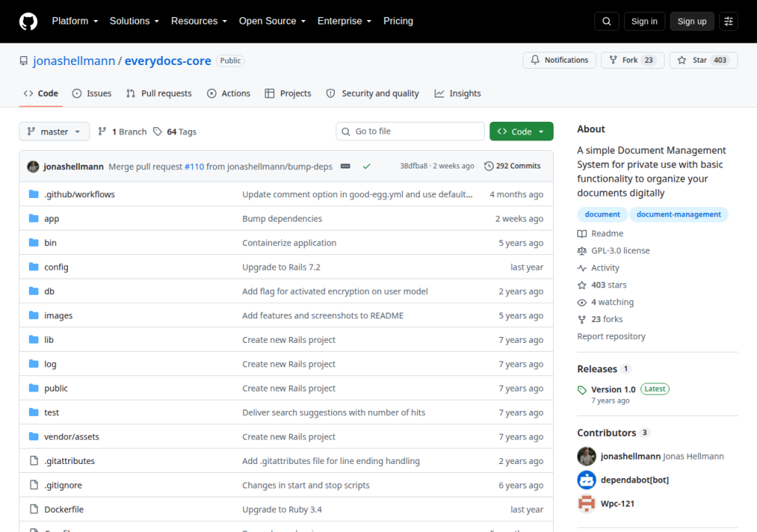Image resolution: width=757 pixels, height=532 pixels.
Task: Click the file icon for .gitattributes
Action: click(x=34, y=460)
